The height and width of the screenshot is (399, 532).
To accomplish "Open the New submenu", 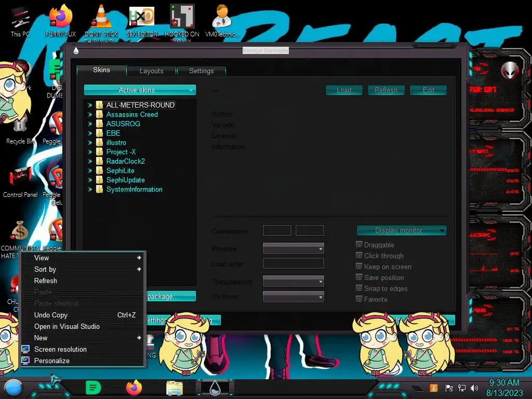I will (x=84, y=338).
